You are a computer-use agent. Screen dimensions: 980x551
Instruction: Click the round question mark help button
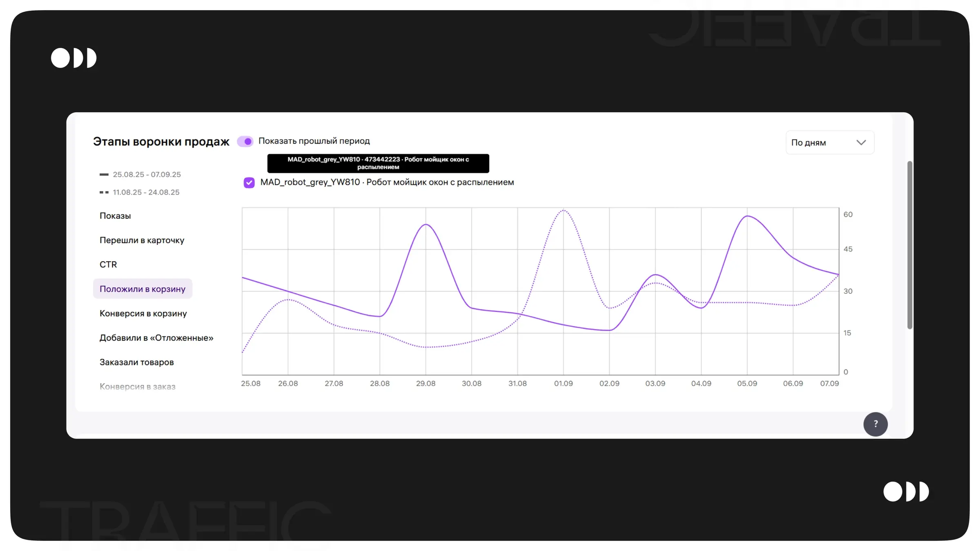[875, 424]
